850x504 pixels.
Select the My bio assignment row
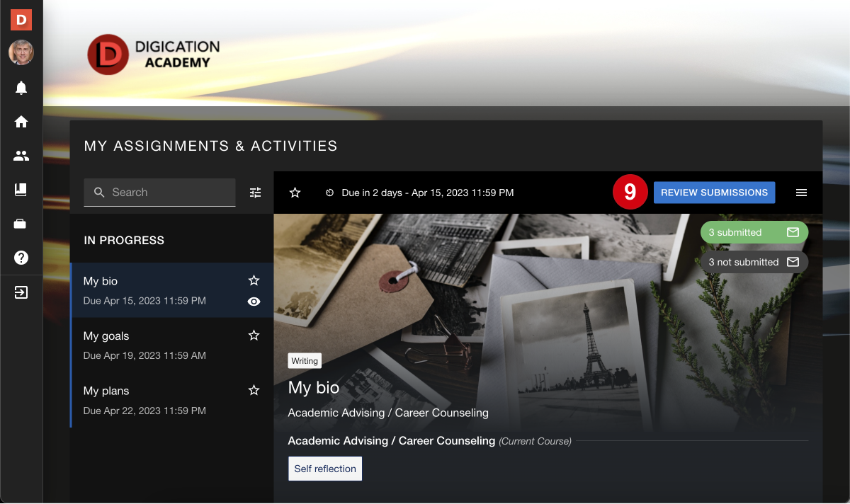click(172, 290)
